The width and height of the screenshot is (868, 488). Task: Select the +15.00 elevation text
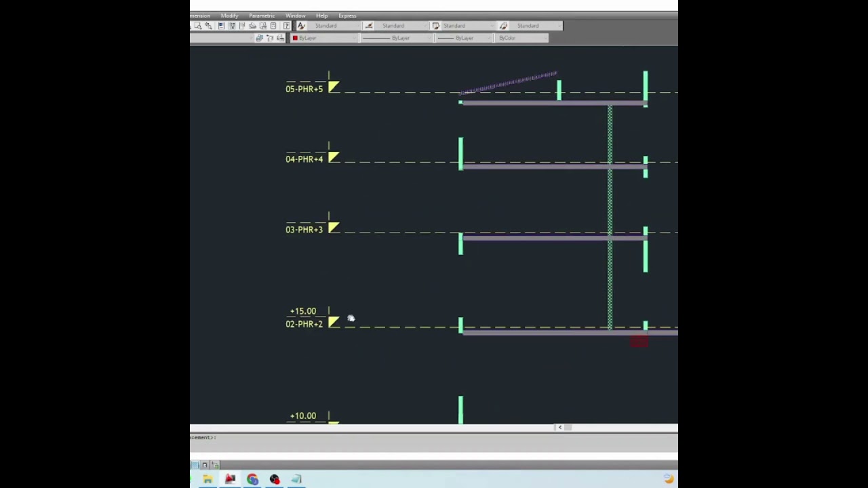pos(303,311)
